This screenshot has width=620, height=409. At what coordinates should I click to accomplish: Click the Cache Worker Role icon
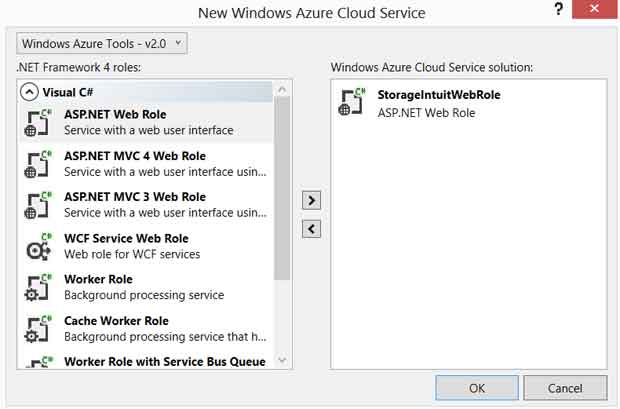38,329
